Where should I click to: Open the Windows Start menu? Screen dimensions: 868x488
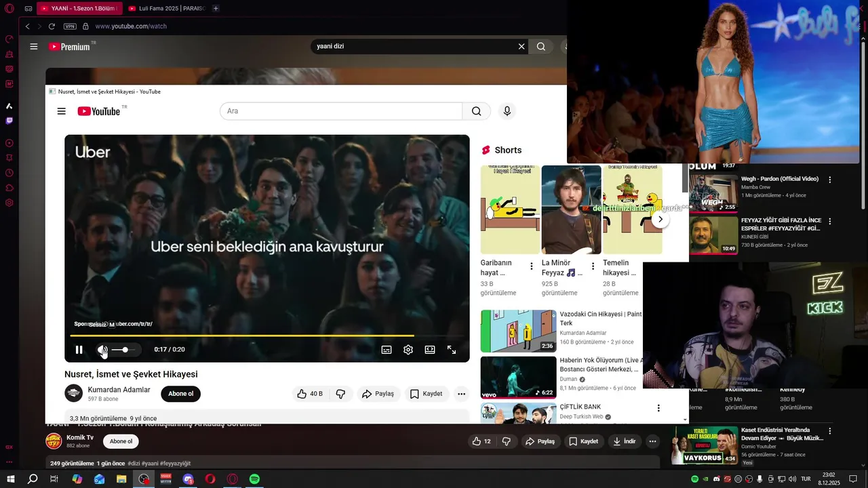(x=10, y=479)
